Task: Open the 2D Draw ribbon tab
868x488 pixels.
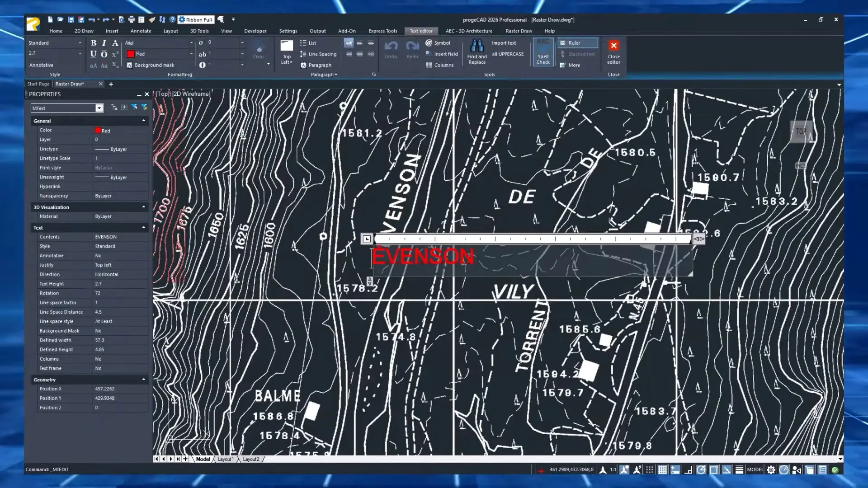Action: (84, 31)
